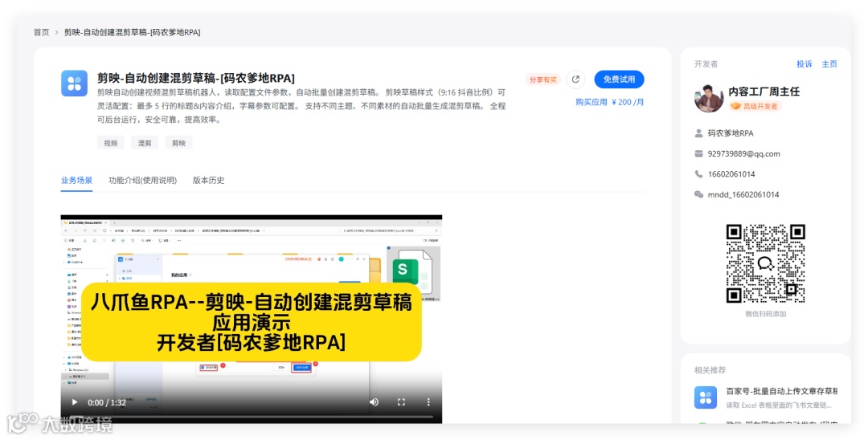Open the video more options menu
Viewport: 868px width, 440px height.
tap(428, 401)
